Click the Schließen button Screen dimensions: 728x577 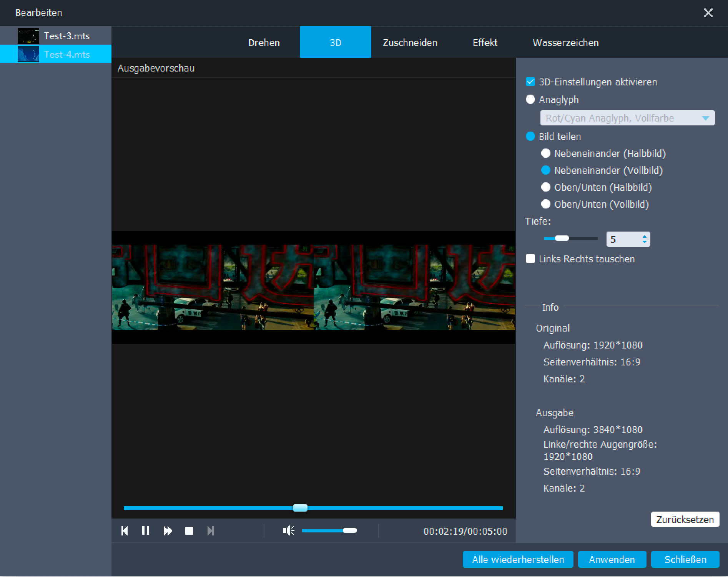click(685, 560)
